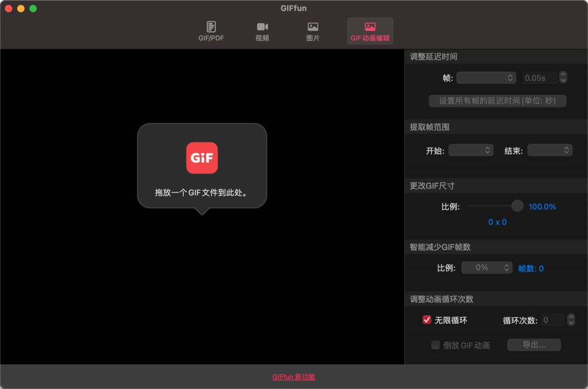Open the GIFfun 新功能 link
The width and height of the screenshot is (588, 389).
[293, 378]
